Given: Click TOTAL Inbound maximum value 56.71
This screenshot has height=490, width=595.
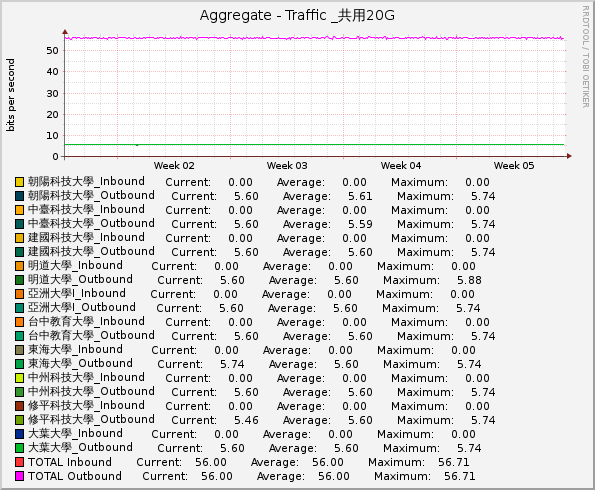Looking at the screenshot, I should pos(453,462).
